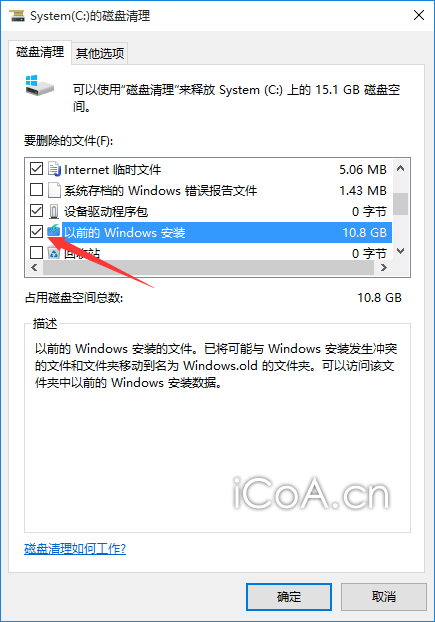Select the 磁盘清理 tab

click(x=40, y=52)
